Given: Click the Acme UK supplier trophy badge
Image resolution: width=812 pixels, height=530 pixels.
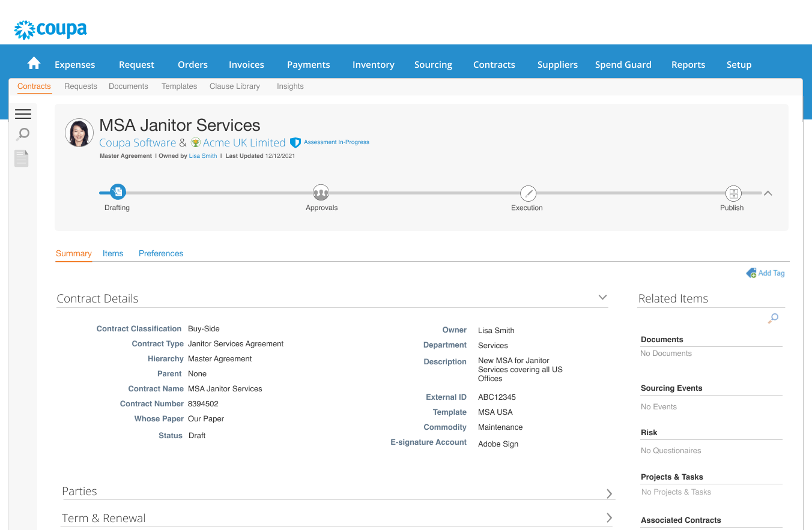Looking at the screenshot, I should pyautogui.click(x=196, y=143).
